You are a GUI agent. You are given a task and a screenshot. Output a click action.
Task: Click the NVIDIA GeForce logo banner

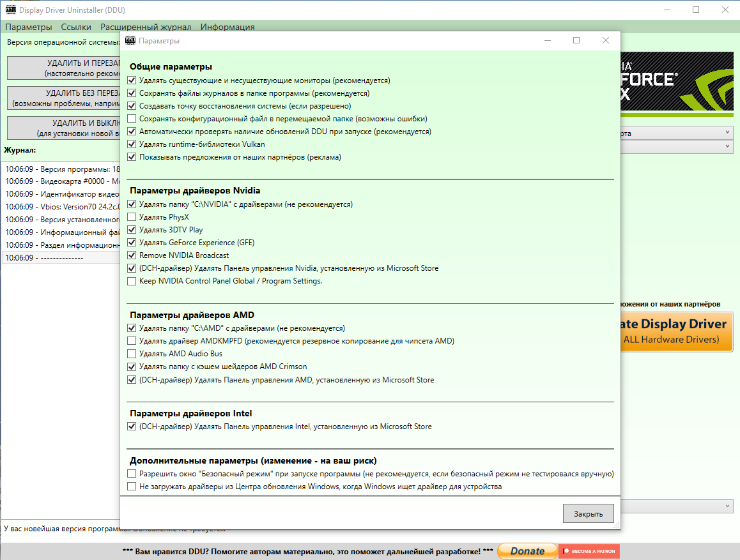pos(677,84)
